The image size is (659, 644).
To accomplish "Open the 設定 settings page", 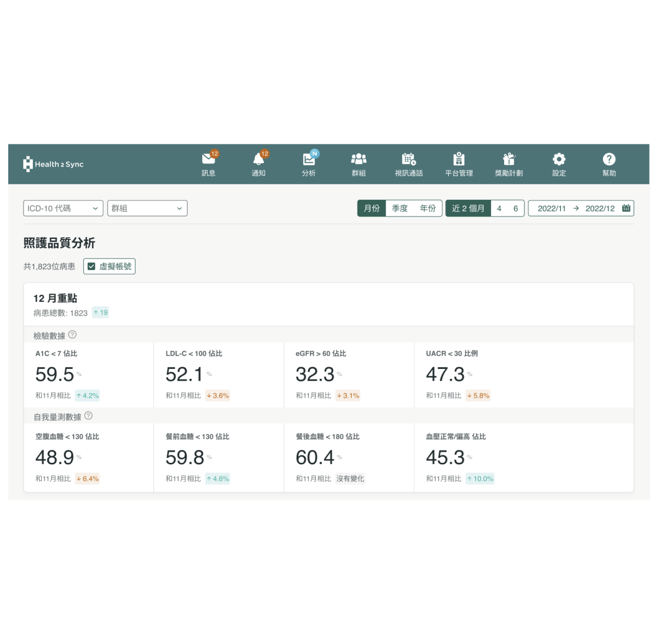I will (x=559, y=164).
